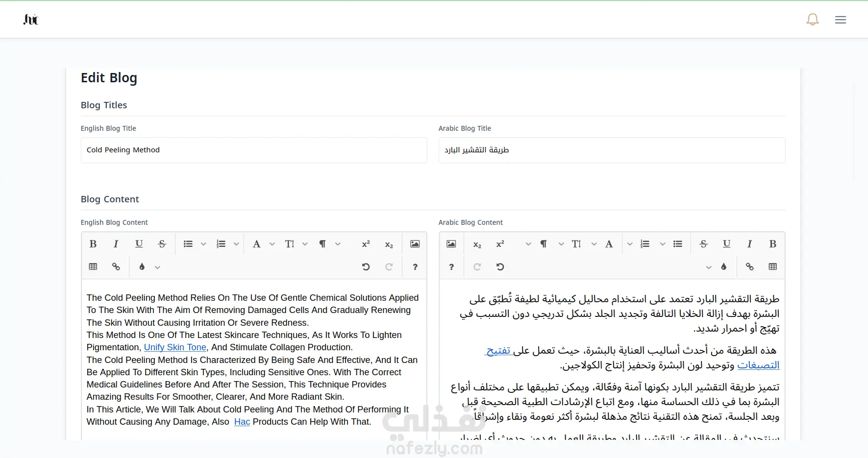This screenshot has height=458, width=868.
Task: Redo change in Arabic content editor
Action: point(477,267)
